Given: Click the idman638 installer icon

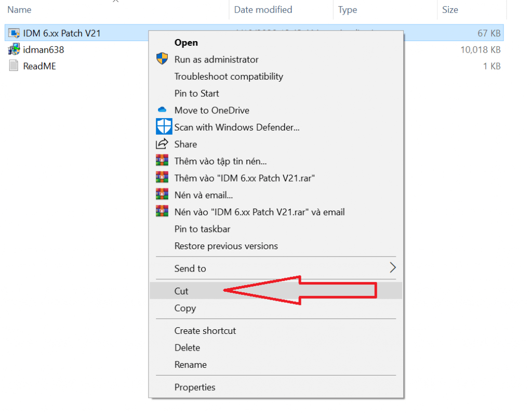Looking at the screenshot, I should (14, 50).
